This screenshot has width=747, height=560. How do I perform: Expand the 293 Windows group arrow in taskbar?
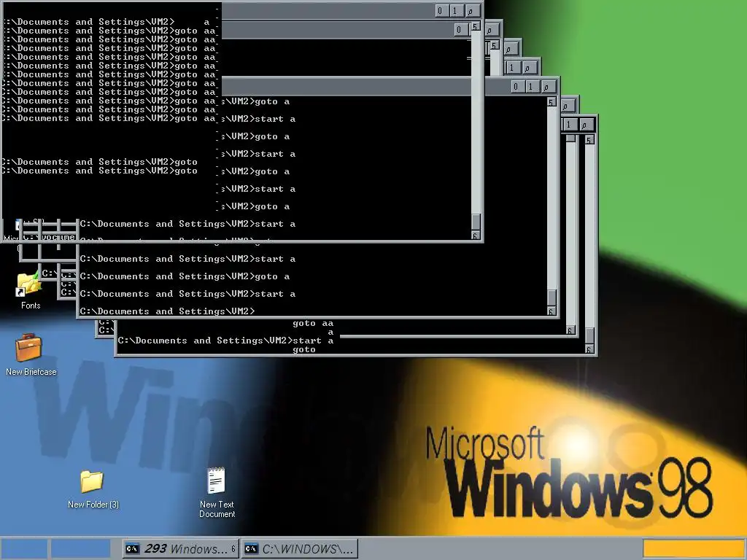pyautogui.click(x=233, y=548)
